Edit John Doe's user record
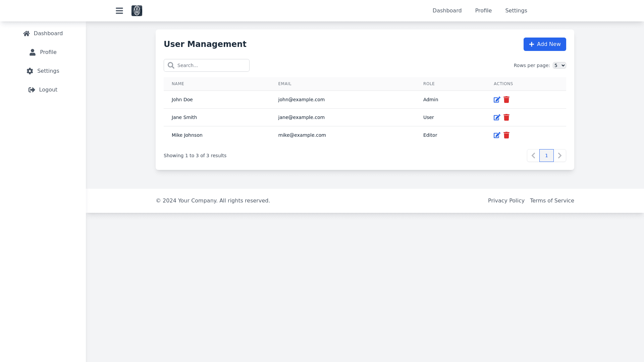 click(497, 100)
